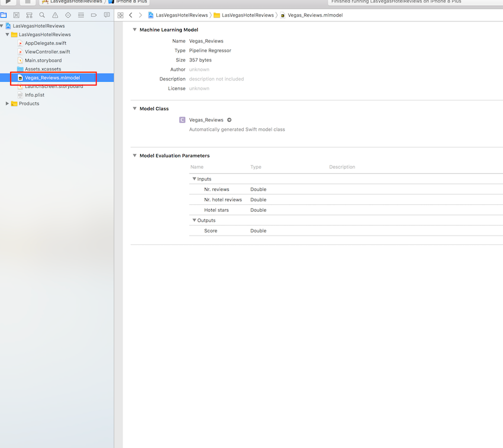The height and width of the screenshot is (448, 503).
Task: Click the Stop button in toolbar
Action: click(x=28, y=2)
